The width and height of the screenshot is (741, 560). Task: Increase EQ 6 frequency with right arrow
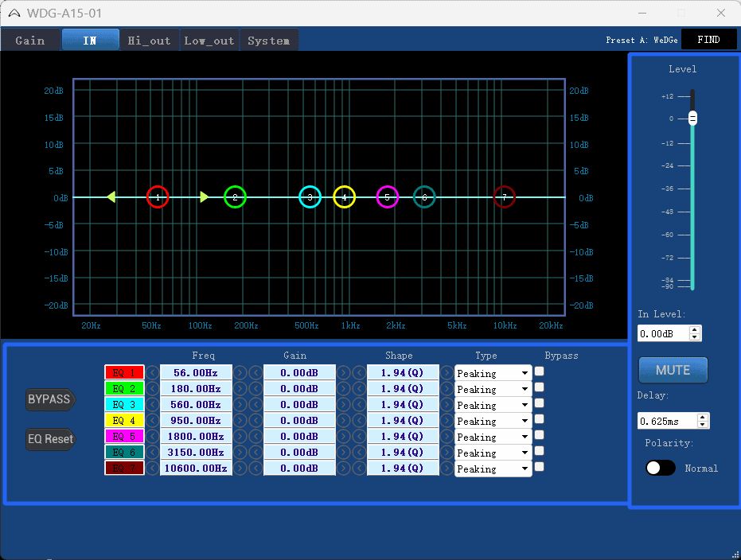240,453
